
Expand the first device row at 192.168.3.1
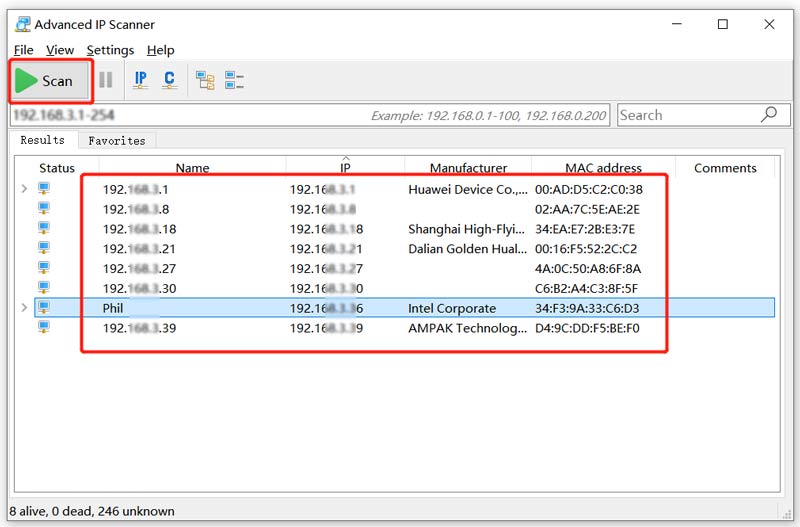23,189
